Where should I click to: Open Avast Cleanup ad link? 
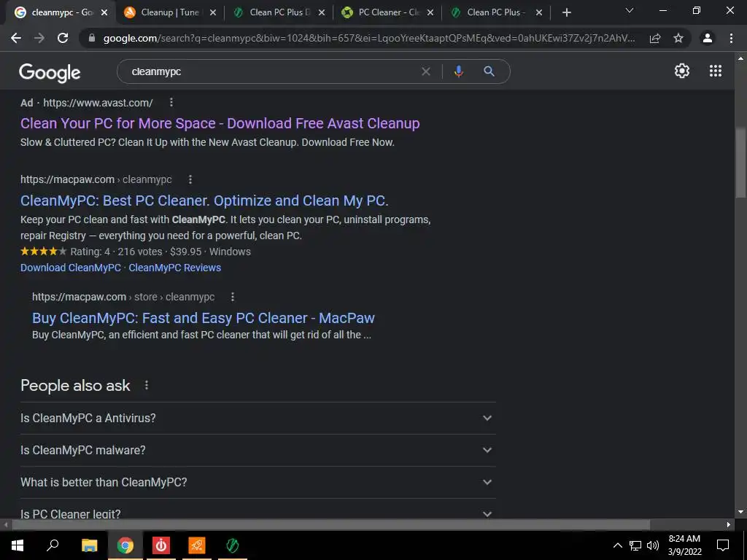[220, 123]
